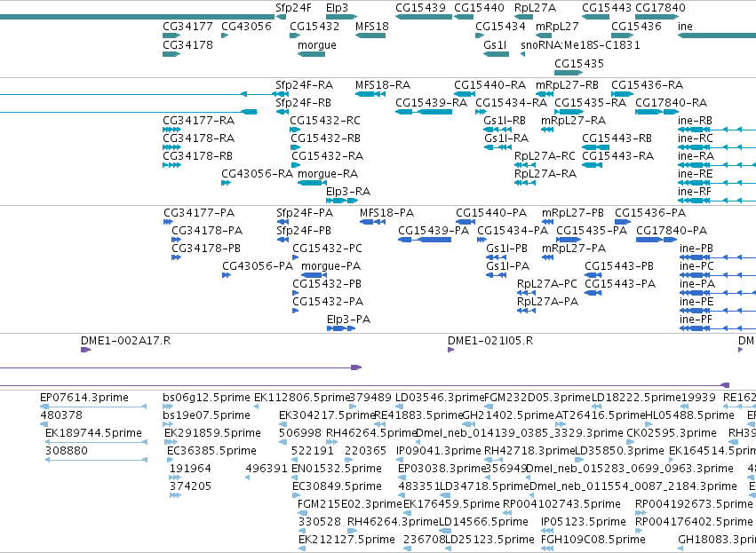The width and height of the screenshot is (756, 553).
Task: Click the Elp3-PA protein glyph
Action: pos(341,328)
